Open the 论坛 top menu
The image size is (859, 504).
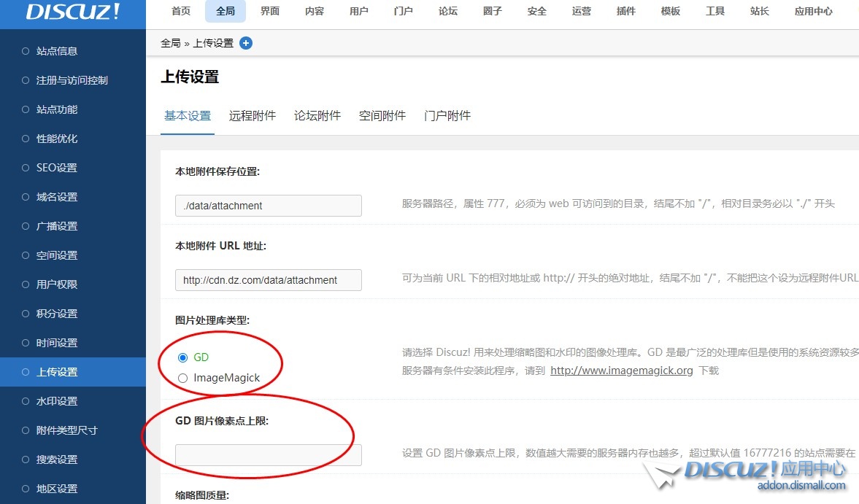pyautogui.click(x=447, y=12)
